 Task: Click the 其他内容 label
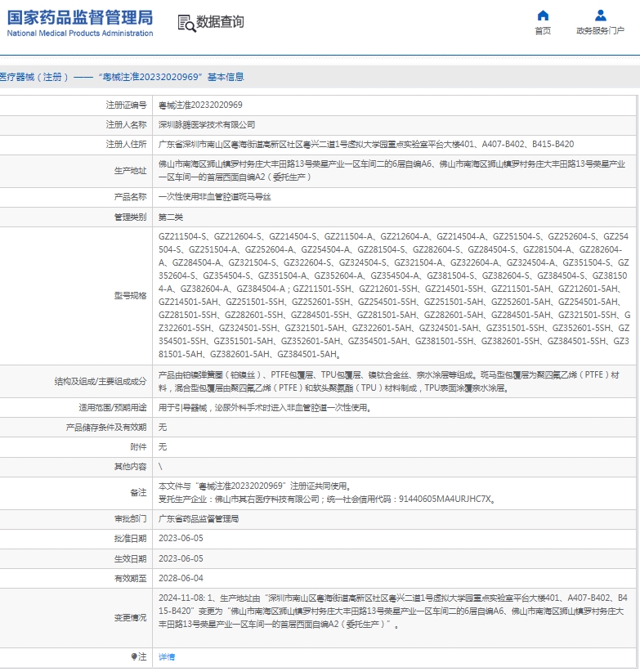point(130,467)
